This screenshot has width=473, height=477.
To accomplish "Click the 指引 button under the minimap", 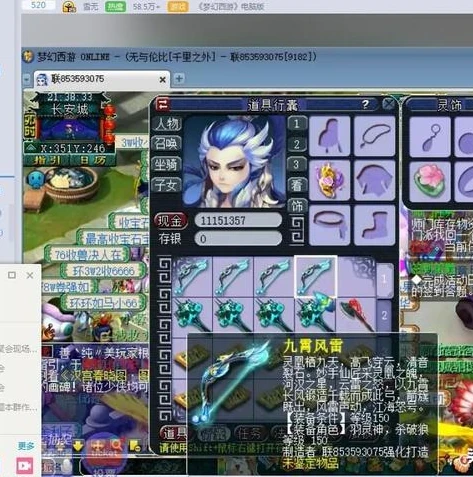I will coord(47,161).
